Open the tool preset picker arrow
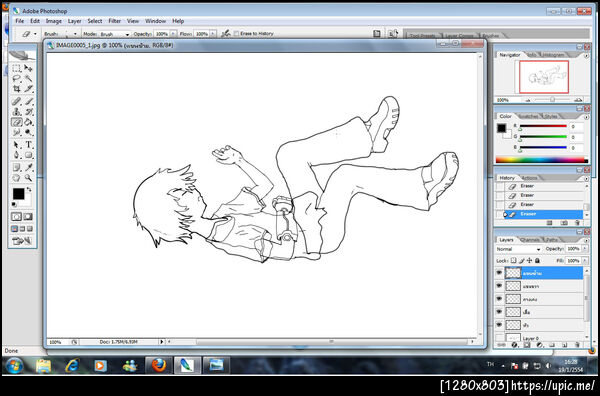The height and width of the screenshot is (396, 600). pos(35,34)
